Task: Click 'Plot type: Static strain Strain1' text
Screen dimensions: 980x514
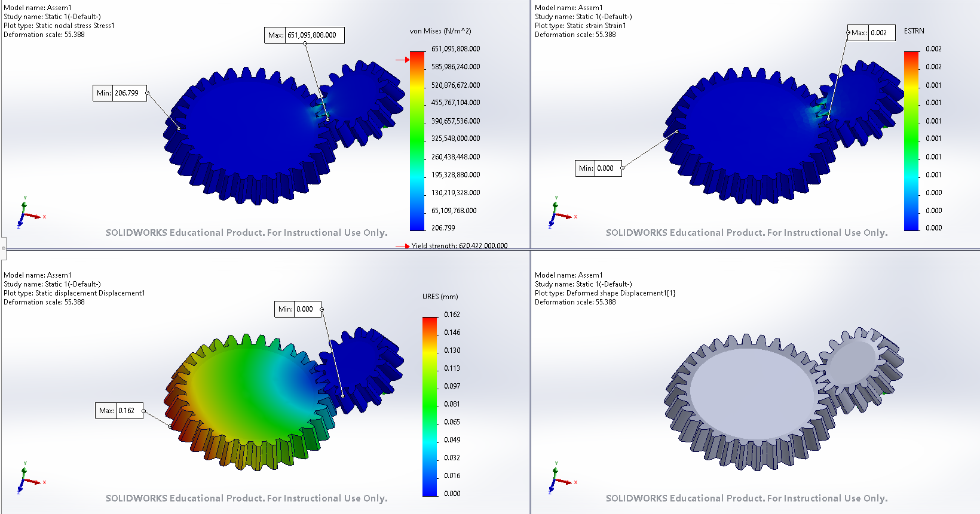Action: [x=581, y=26]
